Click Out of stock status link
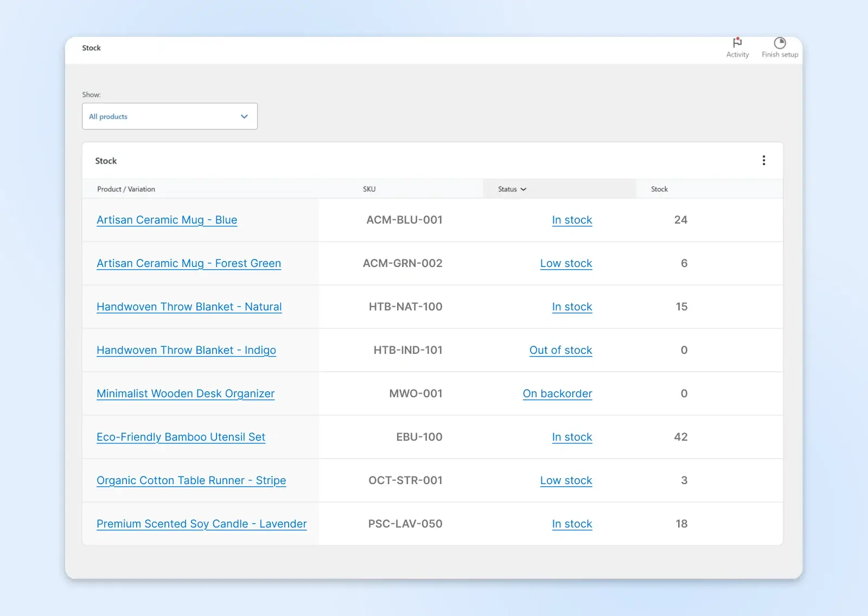Image resolution: width=868 pixels, height=616 pixels. 560,350
